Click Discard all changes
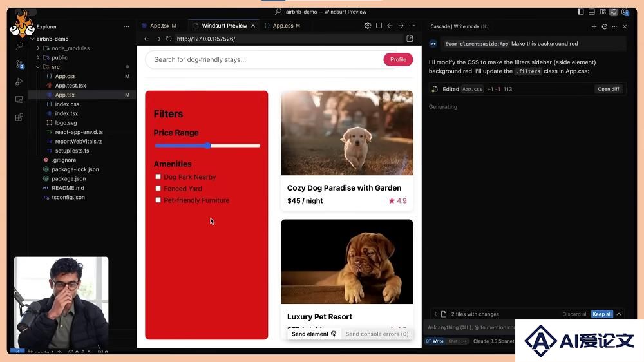The height and width of the screenshot is (362, 644). click(574, 314)
